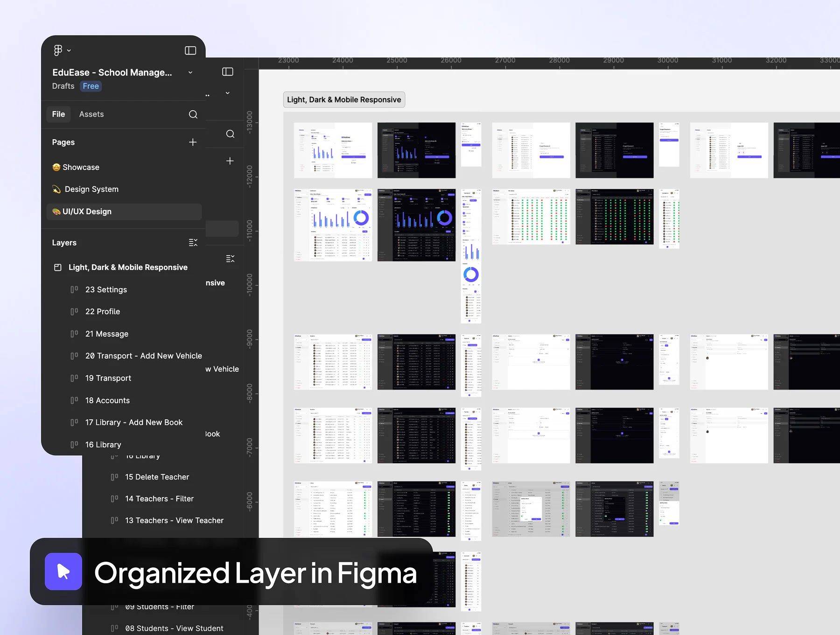Switch to the File tab

(x=59, y=114)
